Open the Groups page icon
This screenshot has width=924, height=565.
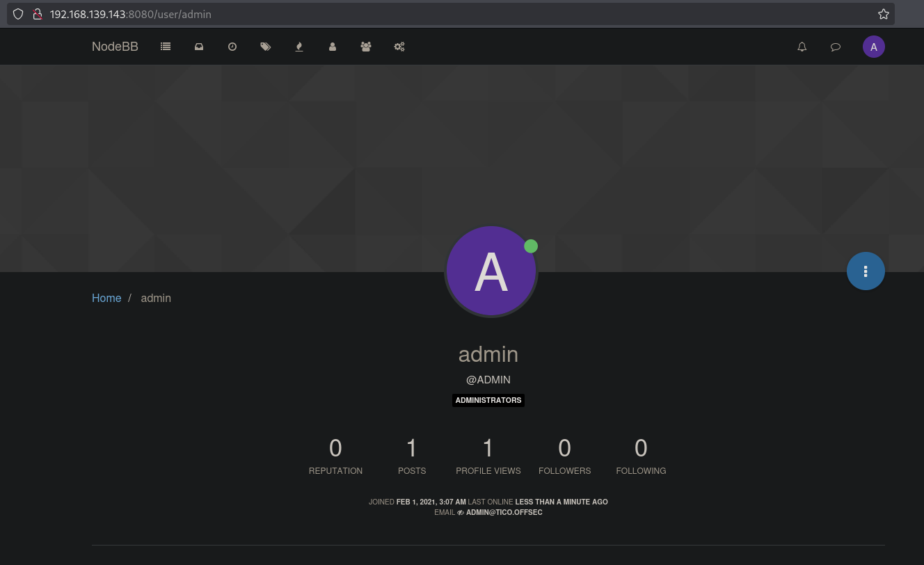point(366,47)
